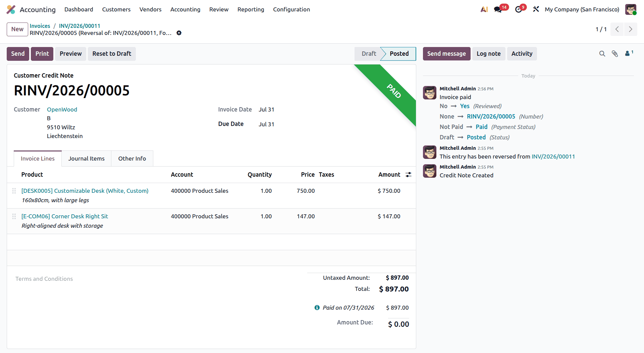
Task: Click Due Date value Jul 31
Action: [266, 124]
